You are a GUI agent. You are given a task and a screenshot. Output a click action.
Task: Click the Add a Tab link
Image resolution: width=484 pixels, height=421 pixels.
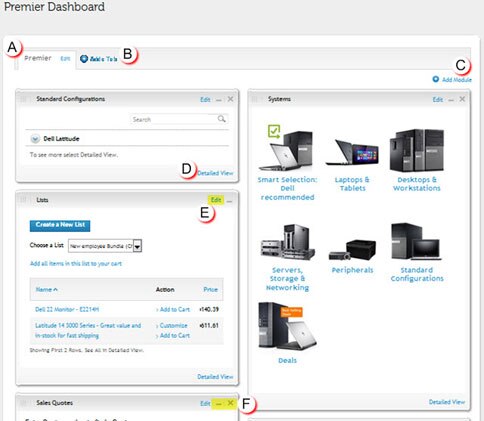[x=103, y=59]
